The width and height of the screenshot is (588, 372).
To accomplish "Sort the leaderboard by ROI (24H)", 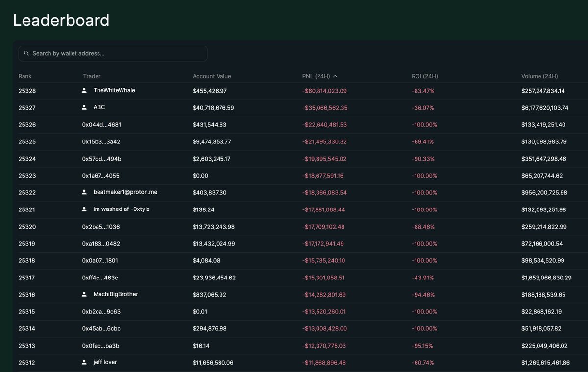I will [424, 76].
